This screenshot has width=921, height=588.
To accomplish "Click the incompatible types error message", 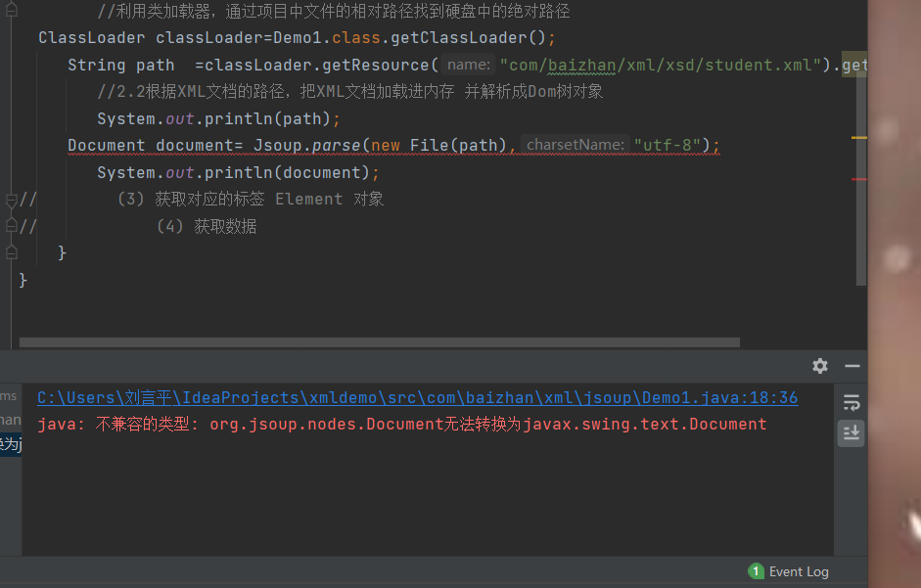I will (401, 424).
